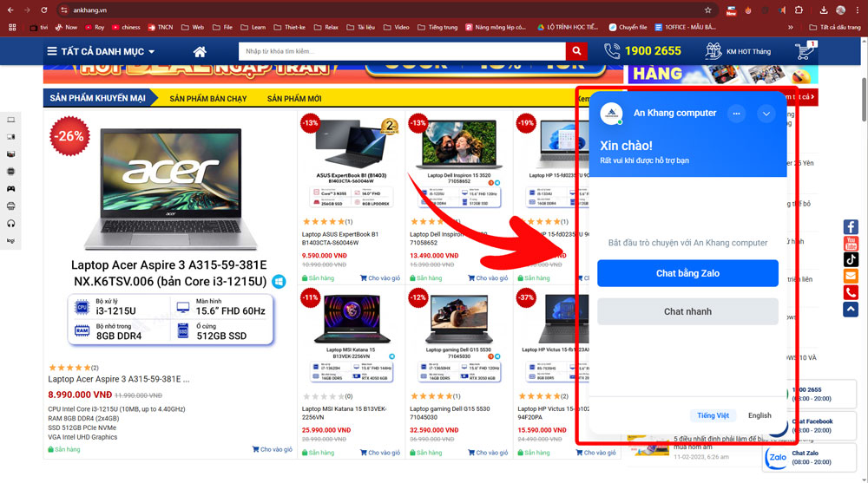Select SẢN PHẨM BÁN CHẠY tab
Screen dimensions: 868x483
(208, 99)
